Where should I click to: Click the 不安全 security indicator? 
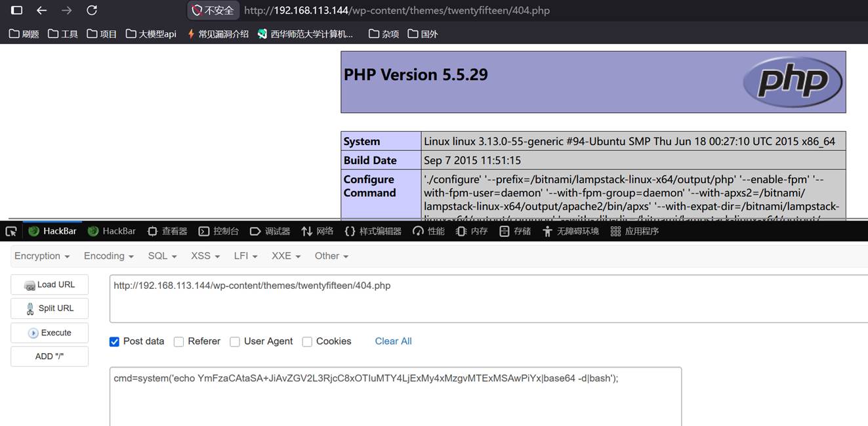tap(213, 11)
